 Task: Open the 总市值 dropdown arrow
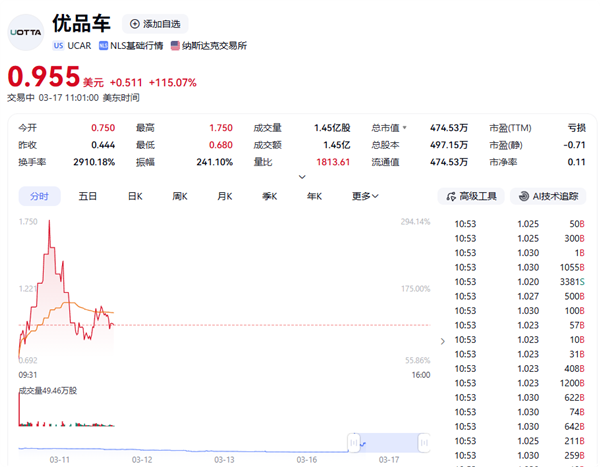coord(403,128)
